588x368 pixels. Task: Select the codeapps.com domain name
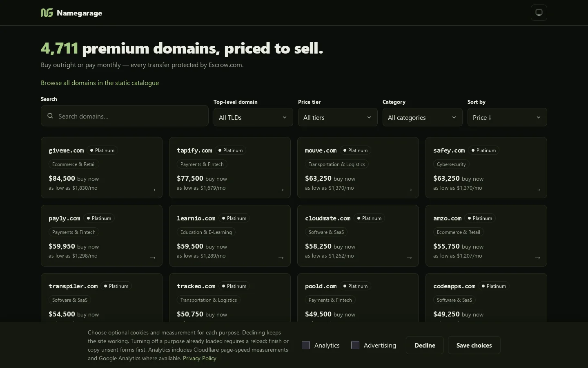tap(454, 286)
